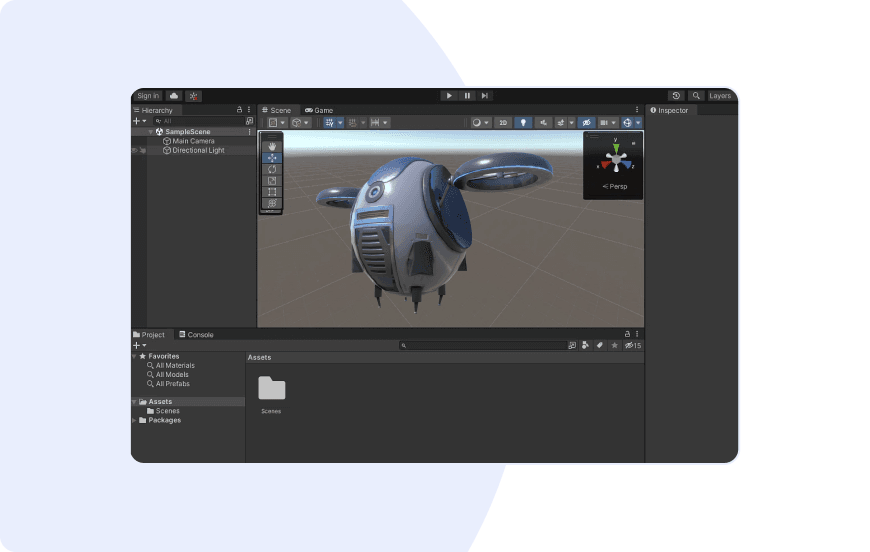870x552 pixels.
Task: Open the grid settings dropdown arrow
Action: click(x=340, y=123)
